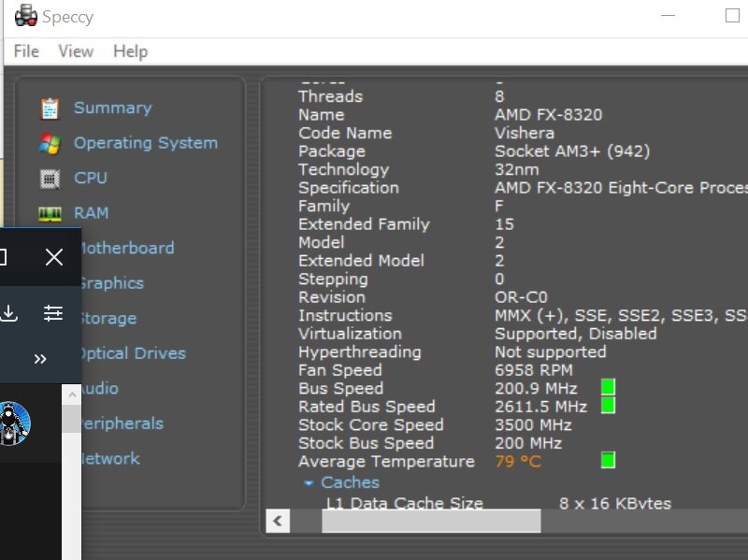
Task: Click the Hyperthreading label
Action: pyautogui.click(x=360, y=352)
